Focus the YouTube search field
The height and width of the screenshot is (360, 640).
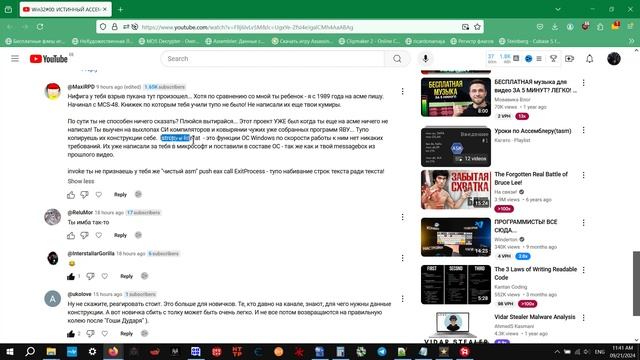pos(273,59)
